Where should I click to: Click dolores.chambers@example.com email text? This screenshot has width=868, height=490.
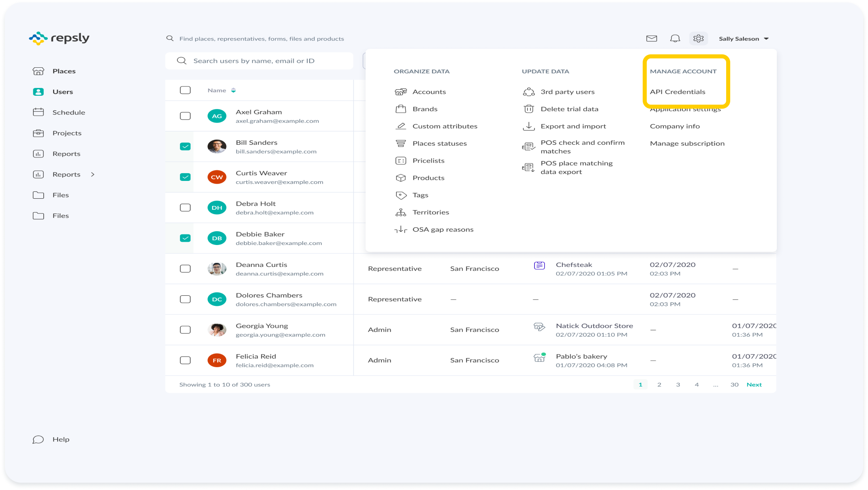click(x=286, y=304)
